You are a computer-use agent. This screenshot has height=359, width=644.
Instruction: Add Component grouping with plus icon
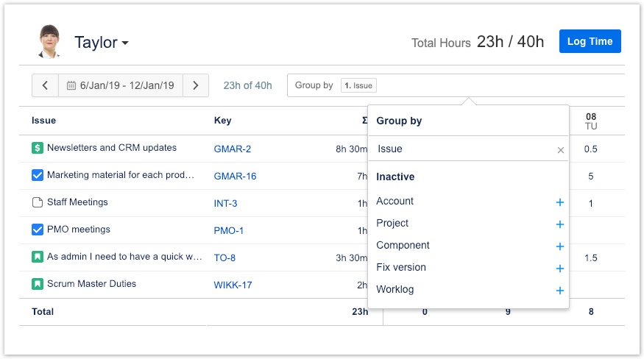pyautogui.click(x=559, y=246)
